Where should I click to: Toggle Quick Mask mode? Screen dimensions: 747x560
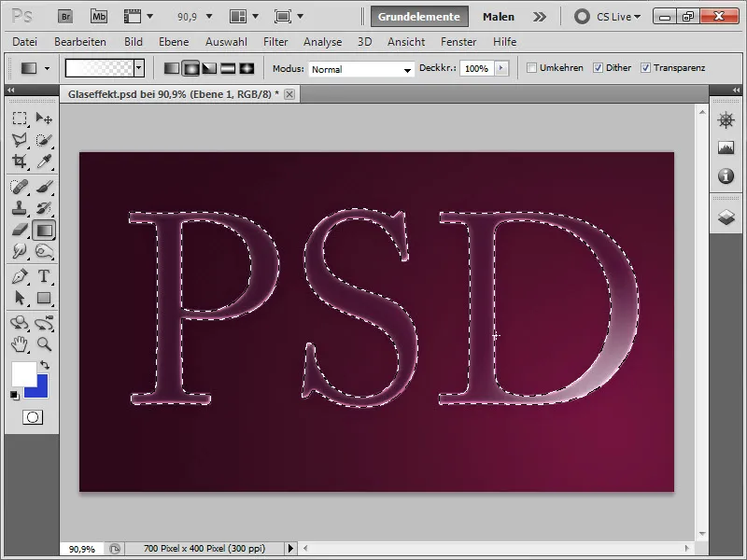tap(33, 417)
